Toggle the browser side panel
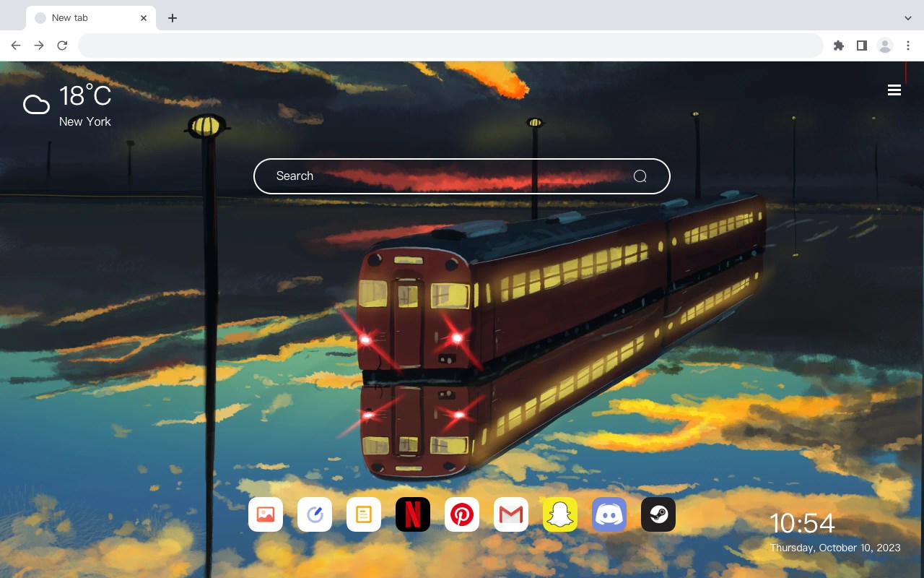The height and width of the screenshot is (578, 924). tap(862, 46)
